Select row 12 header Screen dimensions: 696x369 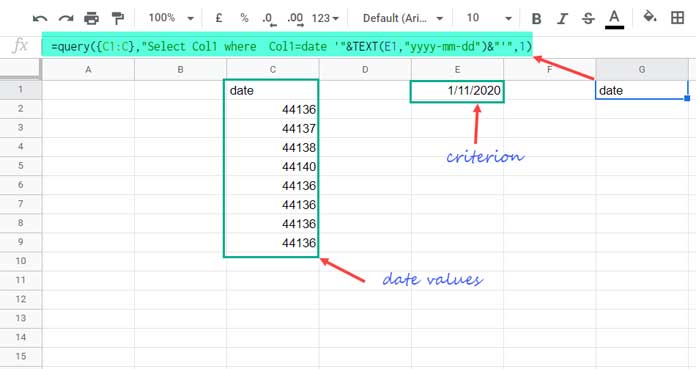tap(20, 299)
